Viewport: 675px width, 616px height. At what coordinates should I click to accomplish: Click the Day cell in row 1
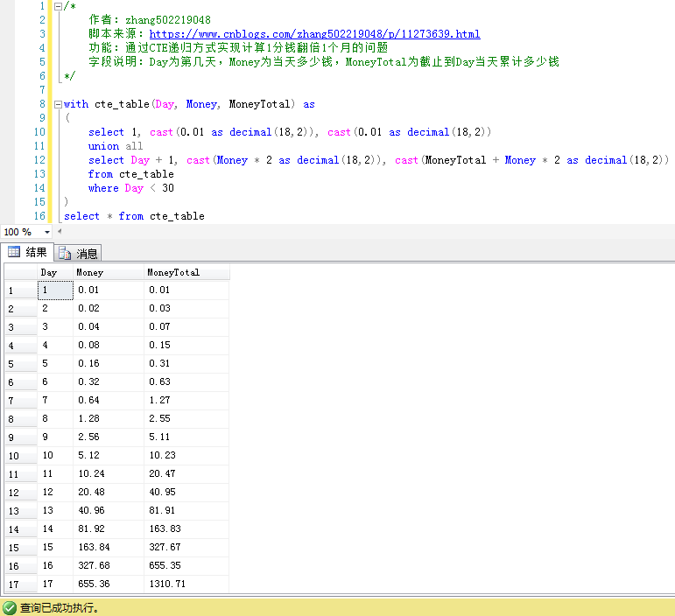(x=54, y=290)
